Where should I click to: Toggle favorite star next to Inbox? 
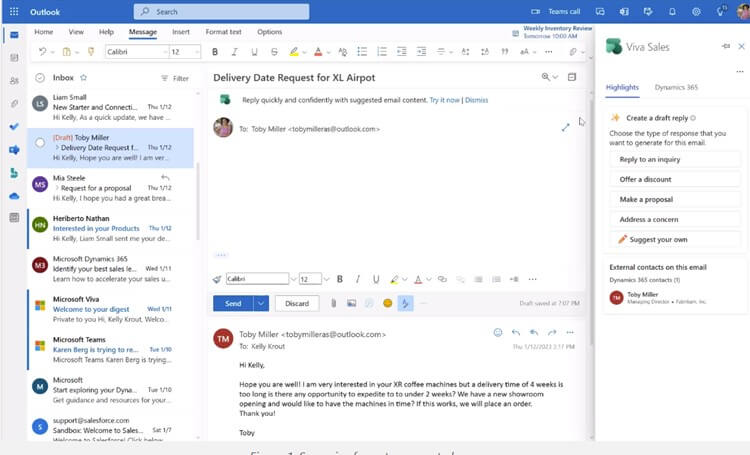point(84,78)
